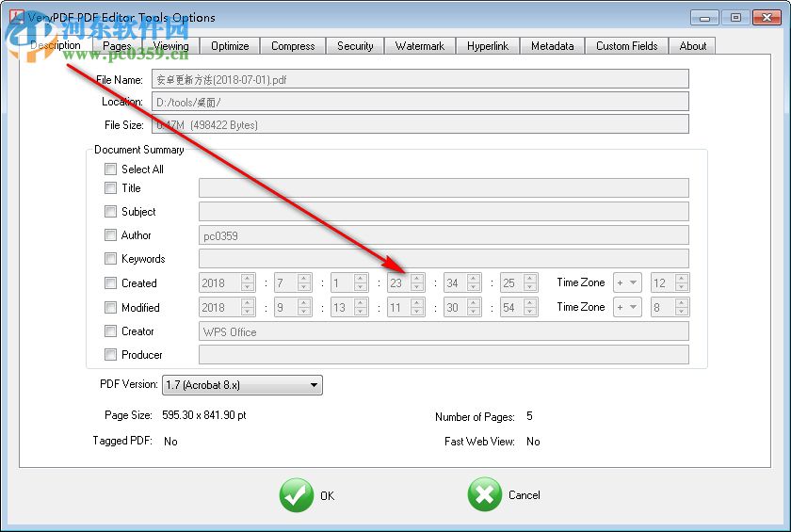Increase the Created month spinner
The width and height of the screenshot is (791, 532).
coord(304,279)
